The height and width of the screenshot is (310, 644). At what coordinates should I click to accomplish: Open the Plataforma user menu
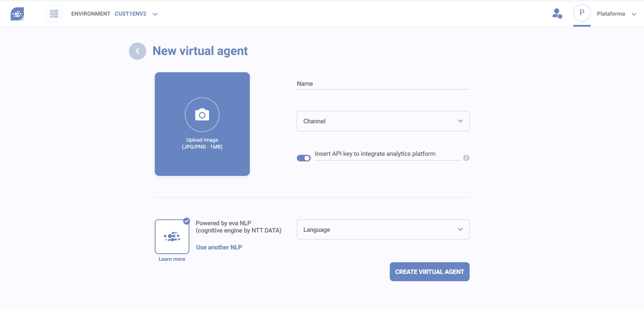[616, 14]
